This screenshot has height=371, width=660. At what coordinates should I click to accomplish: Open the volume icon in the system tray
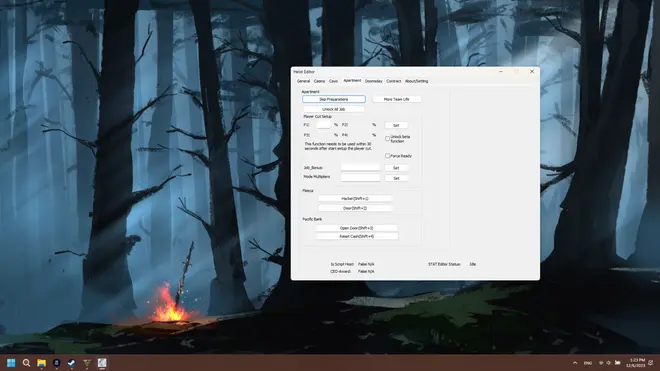(x=609, y=363)
